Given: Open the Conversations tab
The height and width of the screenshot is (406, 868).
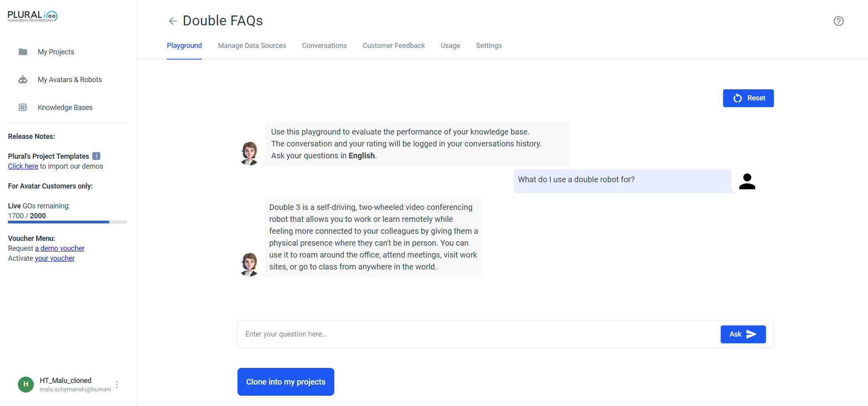Looking at the screenshot, I should coord(324,46).
